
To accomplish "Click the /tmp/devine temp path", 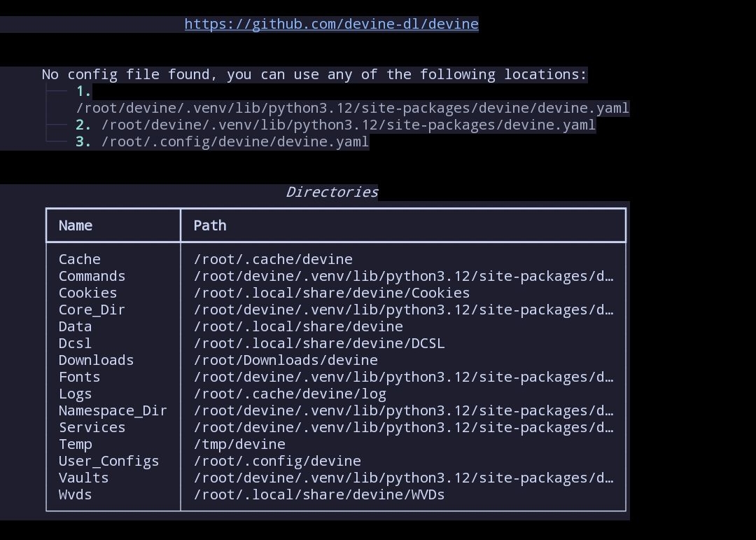I will coord(239,445).
